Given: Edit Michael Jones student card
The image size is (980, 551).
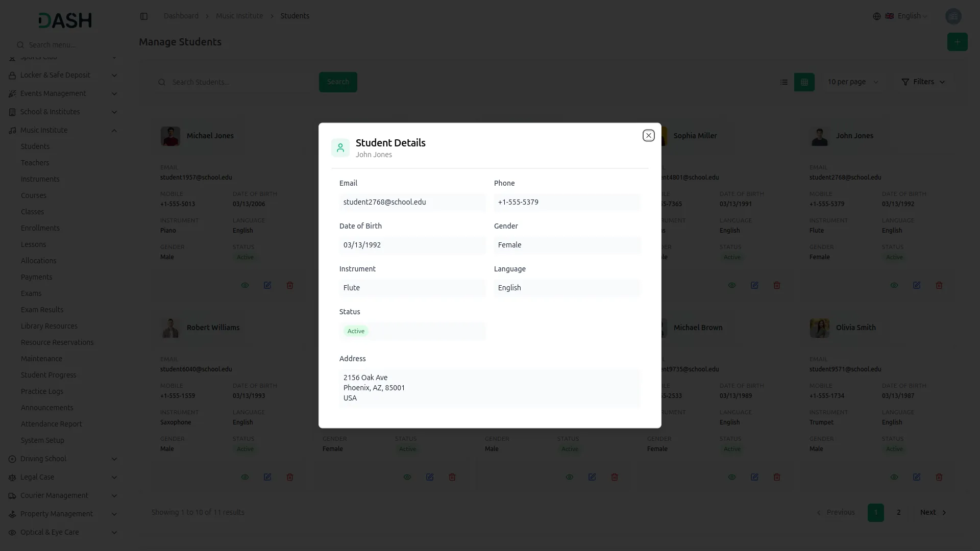Looking at the screenshot, I should click(x=267, y=285).
